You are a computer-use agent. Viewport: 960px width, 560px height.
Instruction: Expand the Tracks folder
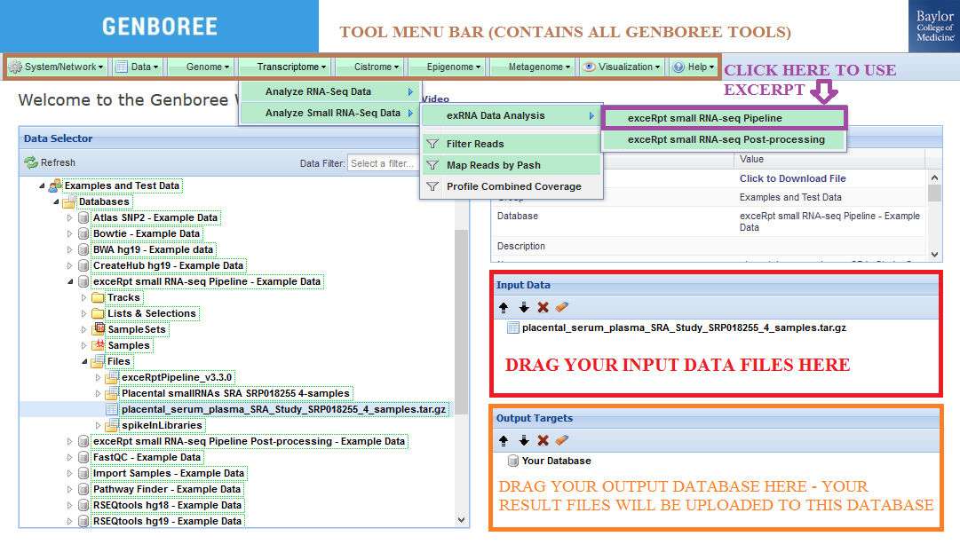84,298
